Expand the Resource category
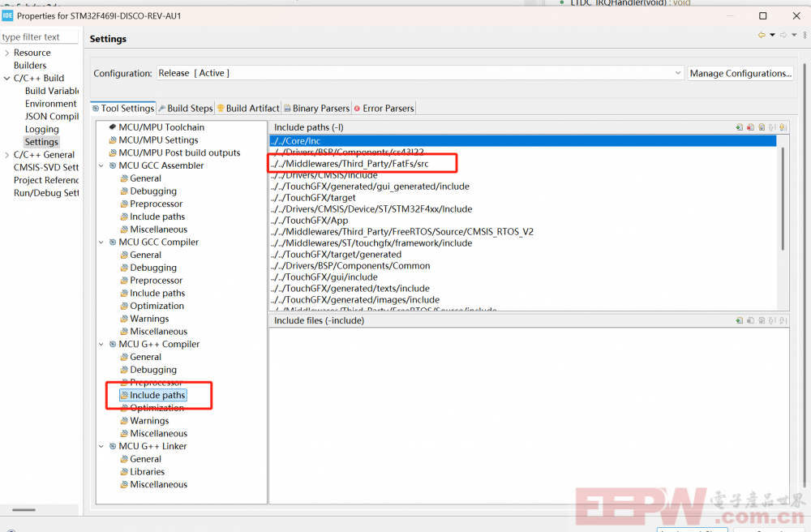The width and height of the screenshot is (811, 532). tap(6, 53)
